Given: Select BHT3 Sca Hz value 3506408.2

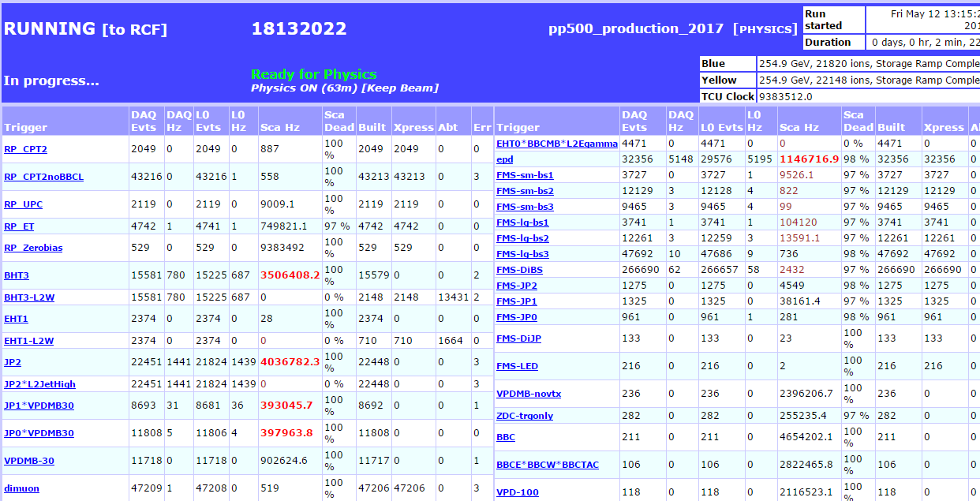Looking at the screenshot, I should [x=290, y=275].
